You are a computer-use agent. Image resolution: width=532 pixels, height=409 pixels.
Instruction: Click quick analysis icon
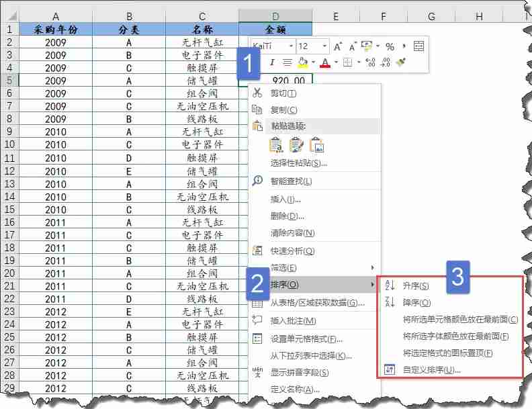(257, 251)
